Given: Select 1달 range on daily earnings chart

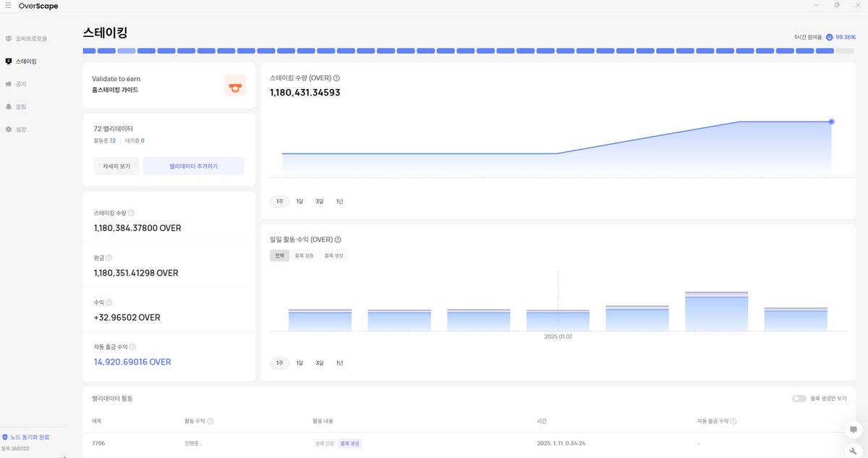Looking at the screenshot, I should click(x=299, y=362).
